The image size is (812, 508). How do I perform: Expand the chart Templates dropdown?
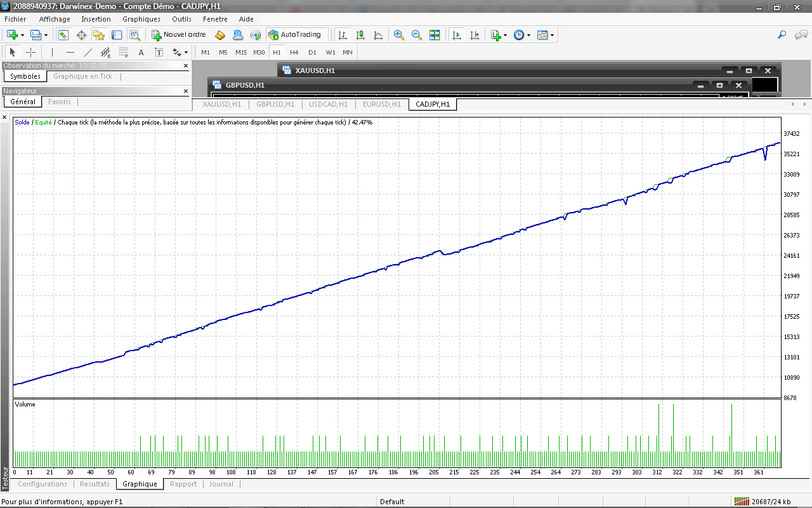(x=545, y=35)
